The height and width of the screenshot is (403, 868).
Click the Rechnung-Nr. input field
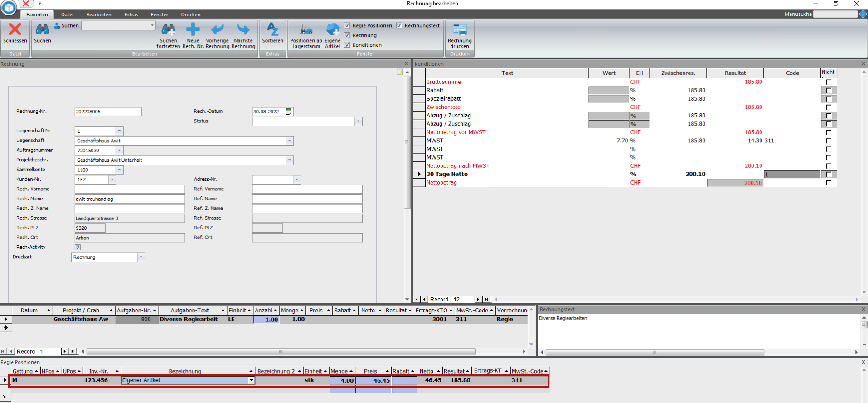click(x=108, y=112)
